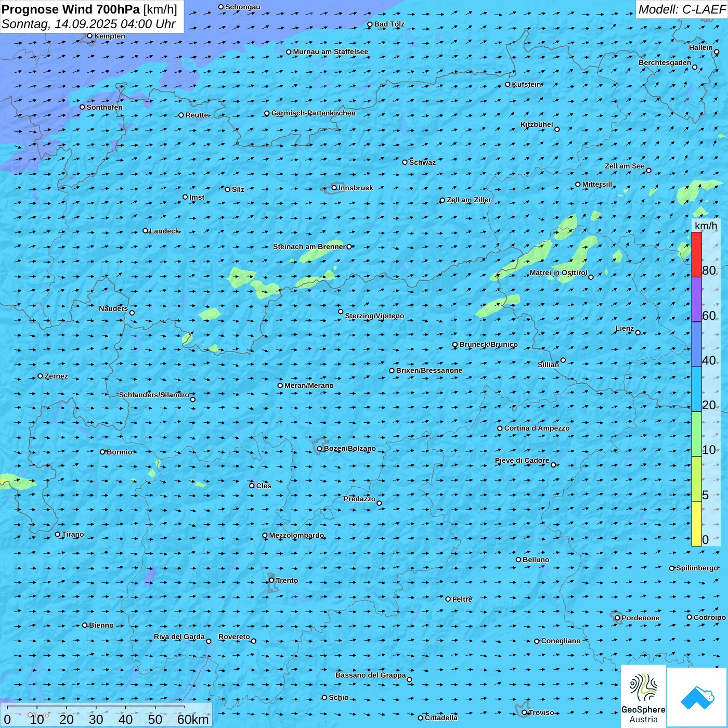Viewport: 728px width, 728px height.
Task: Select the yellow 0–5 legend segment
Action: coord(696,524)
